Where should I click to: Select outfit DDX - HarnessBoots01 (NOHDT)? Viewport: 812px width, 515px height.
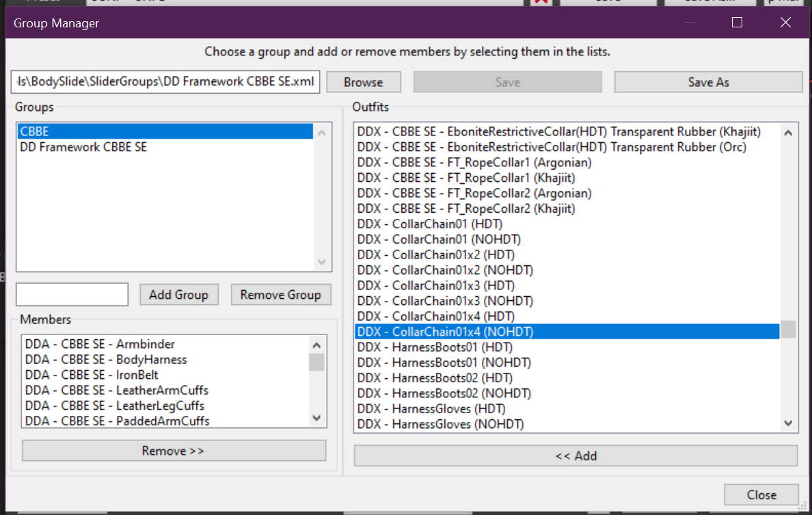coord(567,362)
